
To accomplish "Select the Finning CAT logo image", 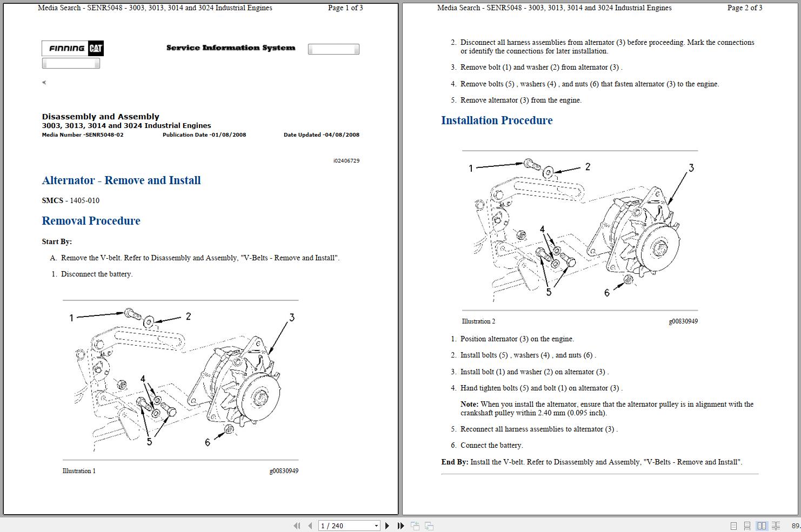I will 72,48.
